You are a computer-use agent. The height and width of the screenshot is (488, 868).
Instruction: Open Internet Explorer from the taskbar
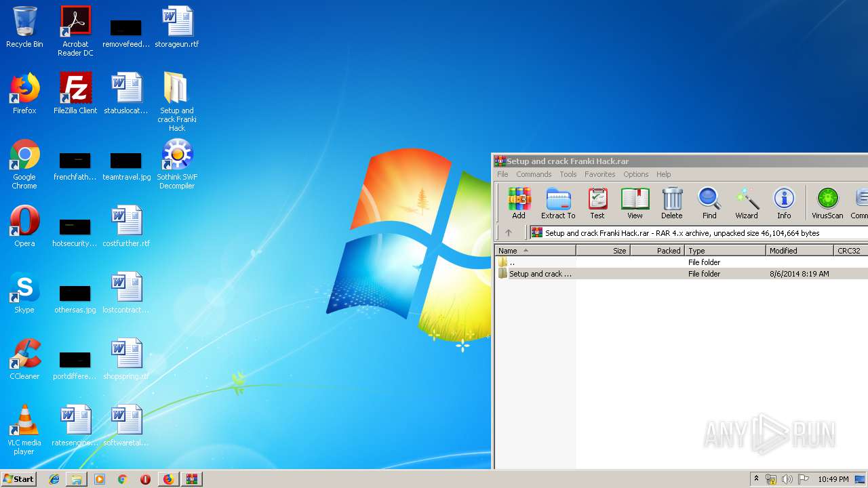[54, 479]
